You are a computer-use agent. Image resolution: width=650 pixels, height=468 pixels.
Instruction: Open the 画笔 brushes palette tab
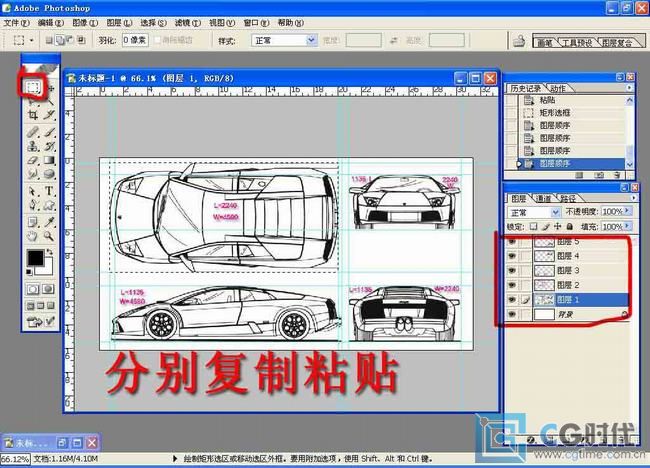pos(544,43)
